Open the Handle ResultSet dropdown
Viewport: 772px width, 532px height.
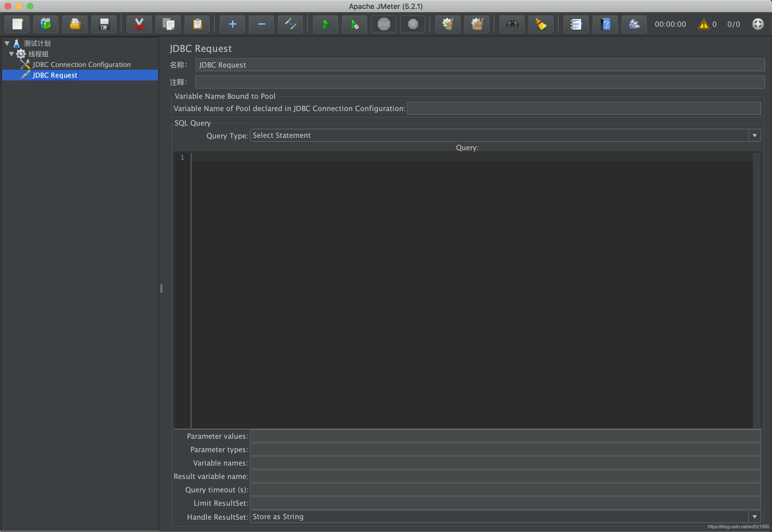(x=754, y=517)
